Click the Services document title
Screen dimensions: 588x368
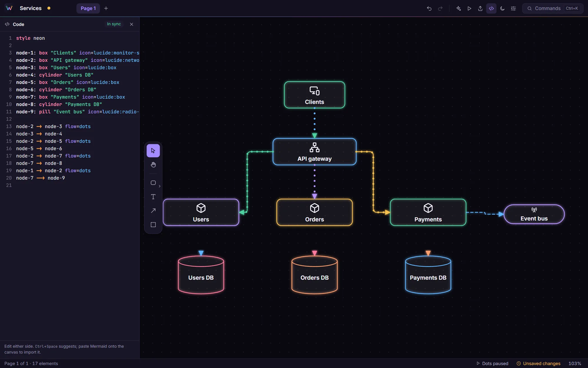31,8
